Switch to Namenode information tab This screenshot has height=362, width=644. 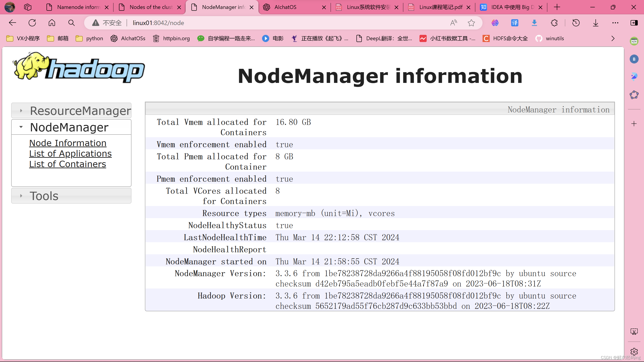(x=78, y=7)
